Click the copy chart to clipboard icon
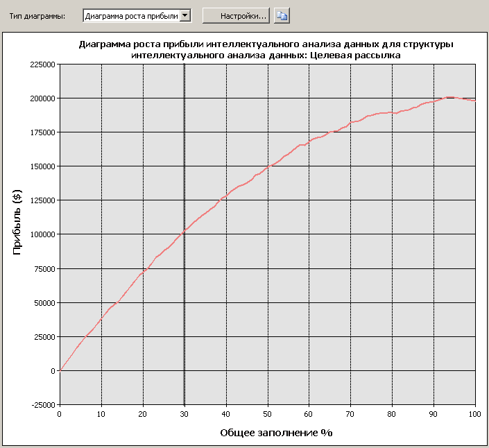The height and width of the screenshot is (448, 489). click(x=282, y=15)
